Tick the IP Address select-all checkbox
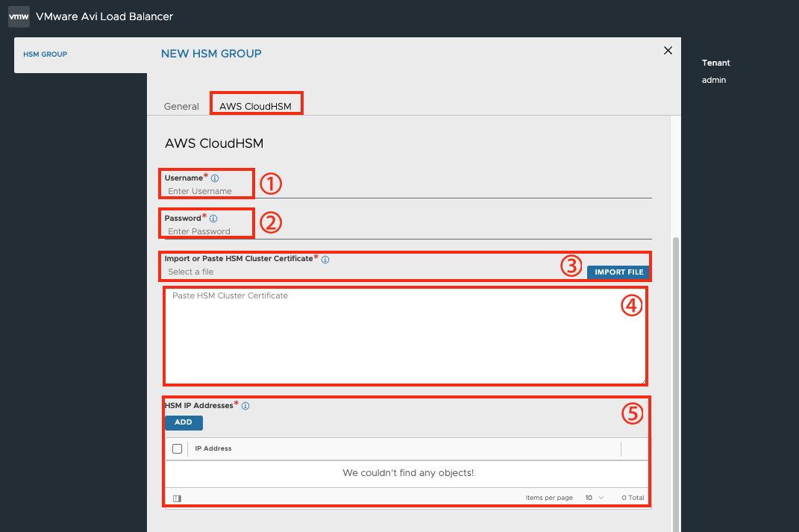 coord(178,449)
